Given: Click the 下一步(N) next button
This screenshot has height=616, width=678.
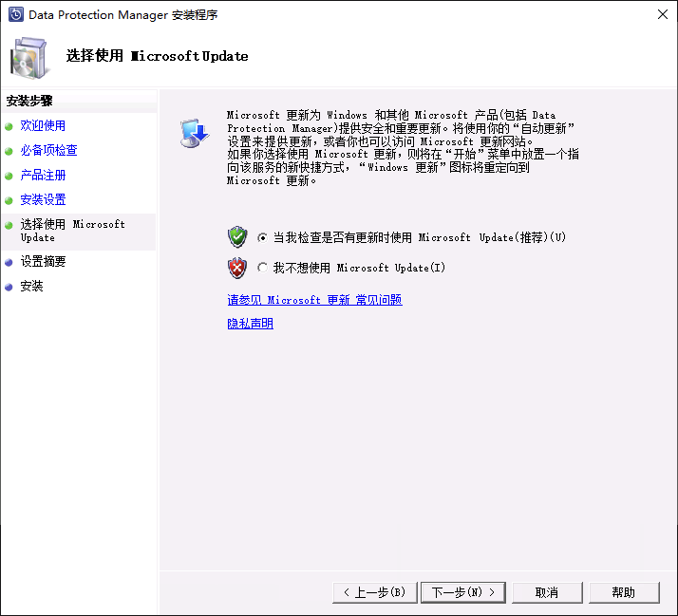Looking at the screenshot, I should (x=463, y=592).
